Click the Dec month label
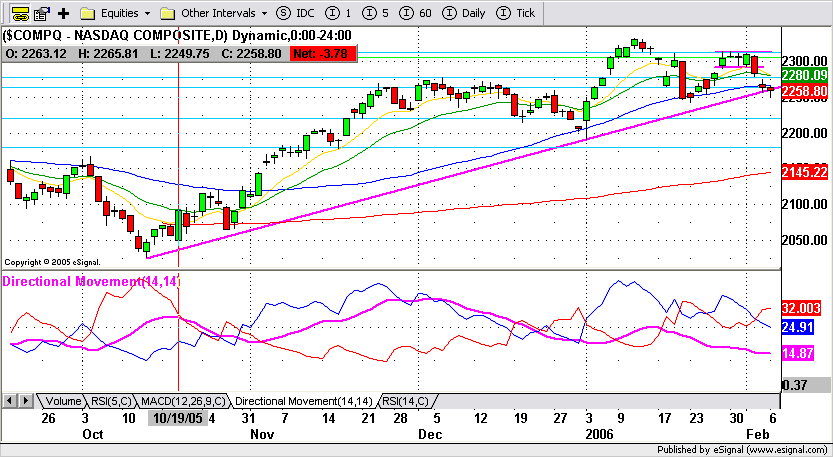The height and width of the screenshot is (457, 833). 430,434
